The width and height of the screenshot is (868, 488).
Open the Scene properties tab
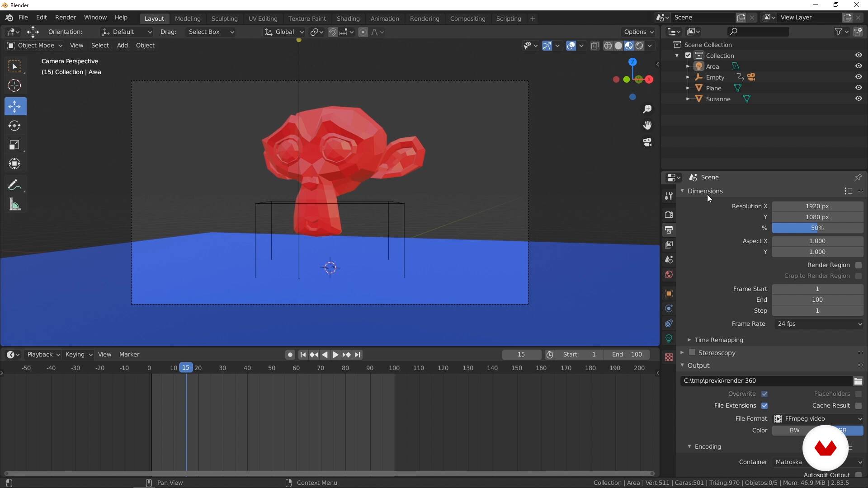[x=669, y=260]
